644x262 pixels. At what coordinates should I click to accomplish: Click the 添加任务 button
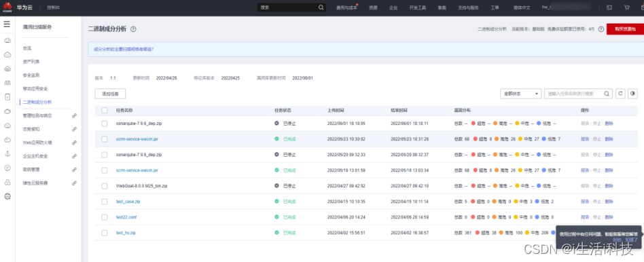pos(110,94)
